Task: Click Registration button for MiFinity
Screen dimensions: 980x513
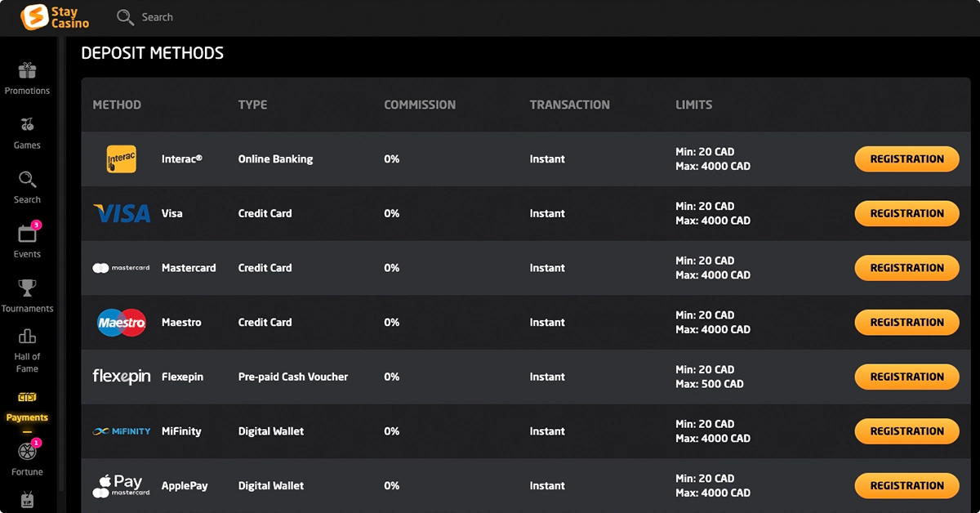Action: pyautogui.click(x=906, y=431)
